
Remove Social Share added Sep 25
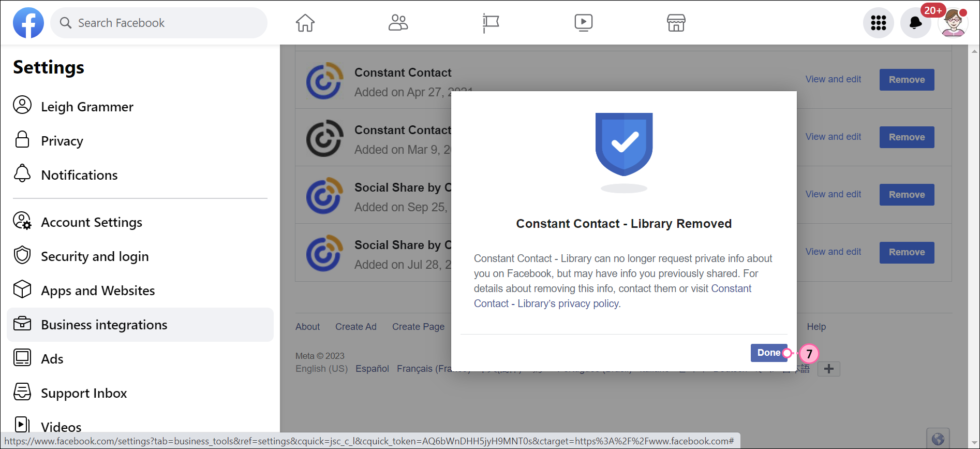click(907, 195)
